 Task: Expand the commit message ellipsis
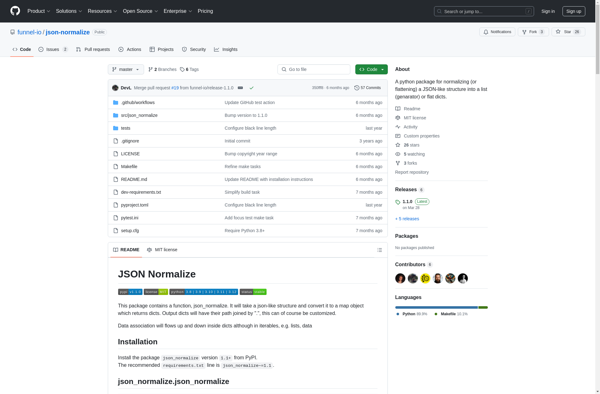pos(240,88)
